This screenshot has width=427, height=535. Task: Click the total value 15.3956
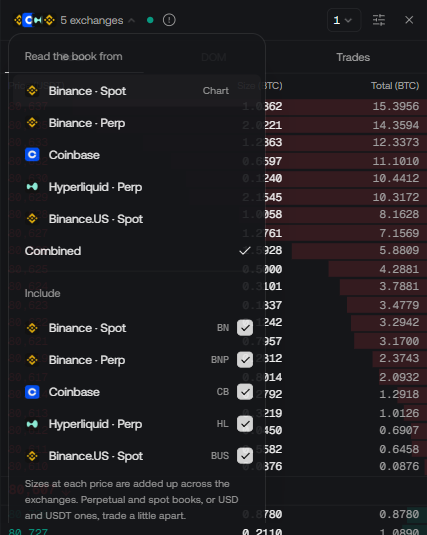396,106
